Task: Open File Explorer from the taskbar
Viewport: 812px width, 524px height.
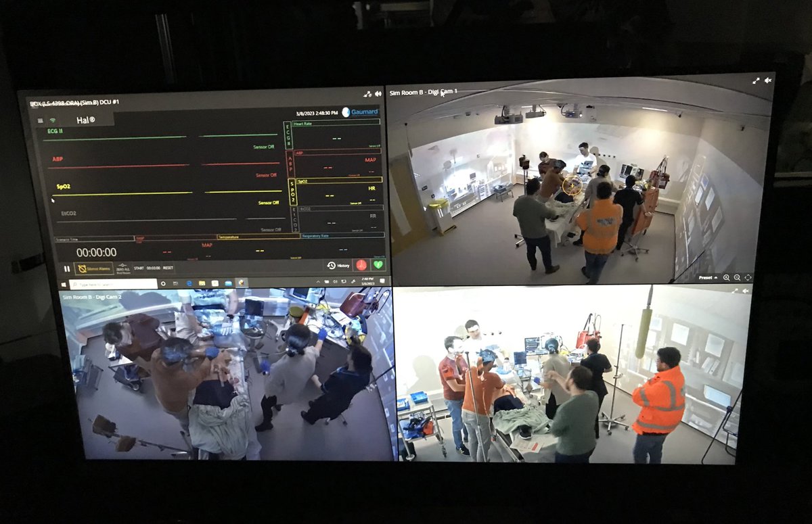Action: [x=202, y=283]
